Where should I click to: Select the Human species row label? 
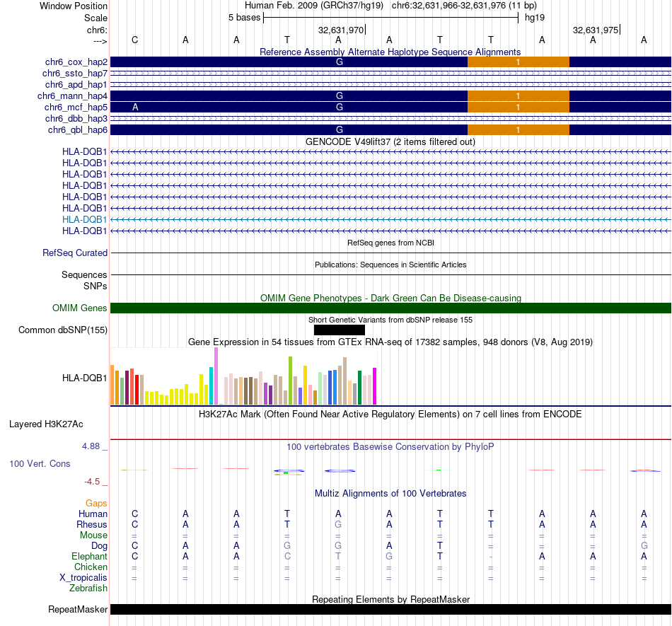click(x=93, y=514)
